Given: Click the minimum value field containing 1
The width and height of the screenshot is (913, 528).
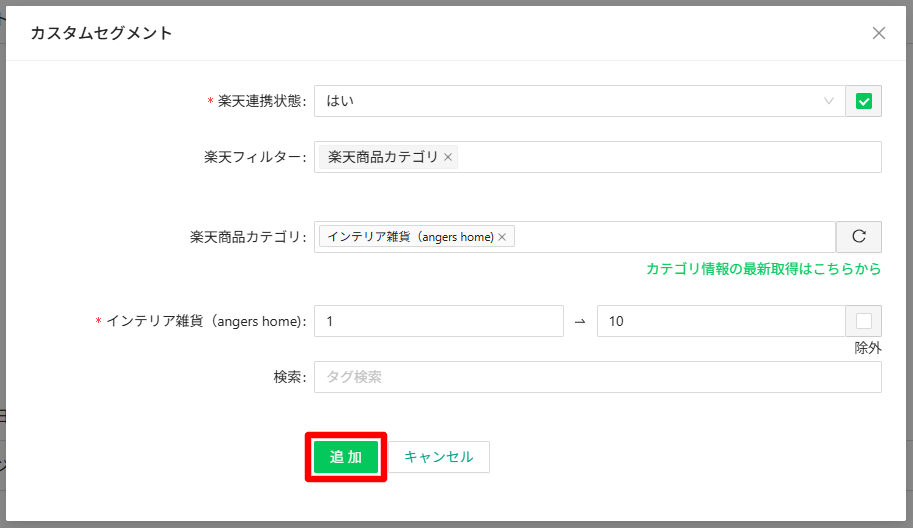Looking at the screenshot, I should point(438,321).
